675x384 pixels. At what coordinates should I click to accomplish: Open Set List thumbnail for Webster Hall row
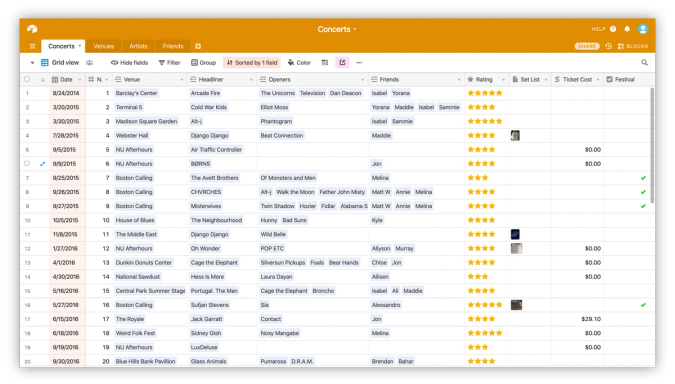click(x=515, y=136)
